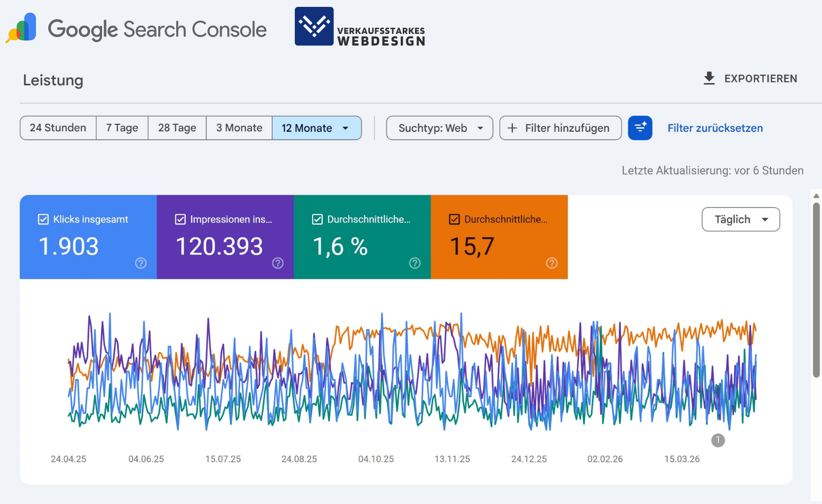Open the blue filter comparison icon

tap(640, 128)
